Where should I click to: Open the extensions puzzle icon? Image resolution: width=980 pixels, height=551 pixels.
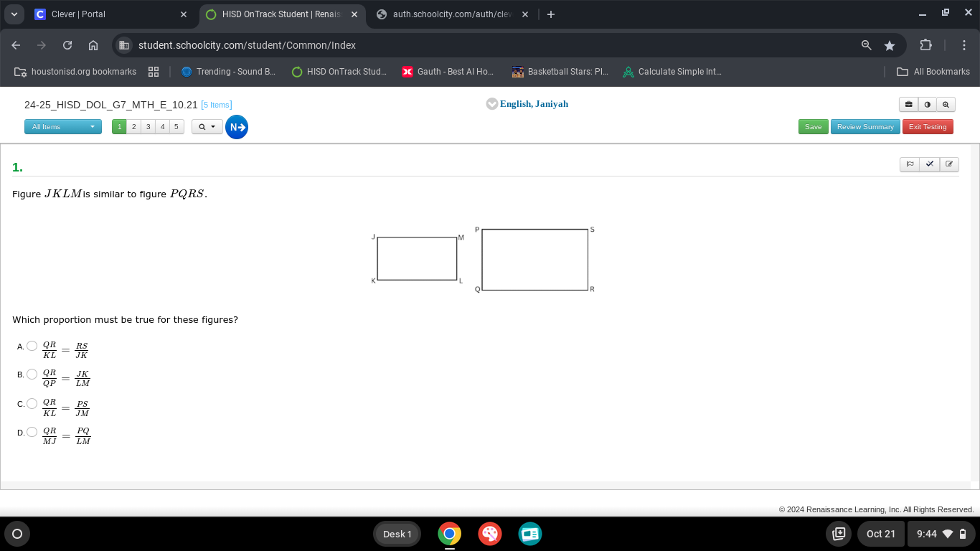pos(925,45)
